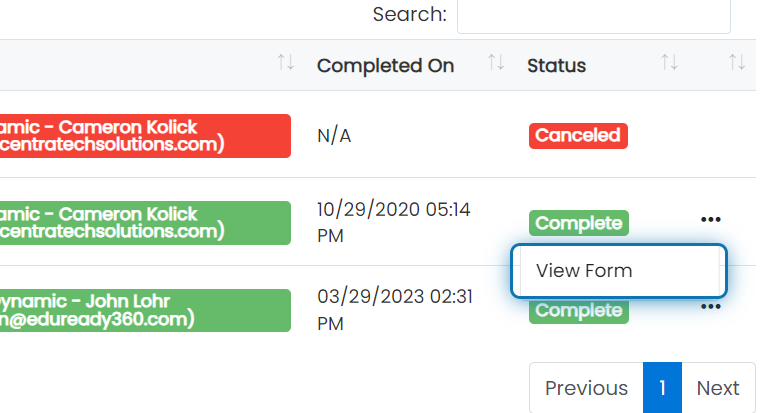768x413 pixels.
Task: Open three-dot menu for 03/29/2023 row
Action: [x=710, y=307]
